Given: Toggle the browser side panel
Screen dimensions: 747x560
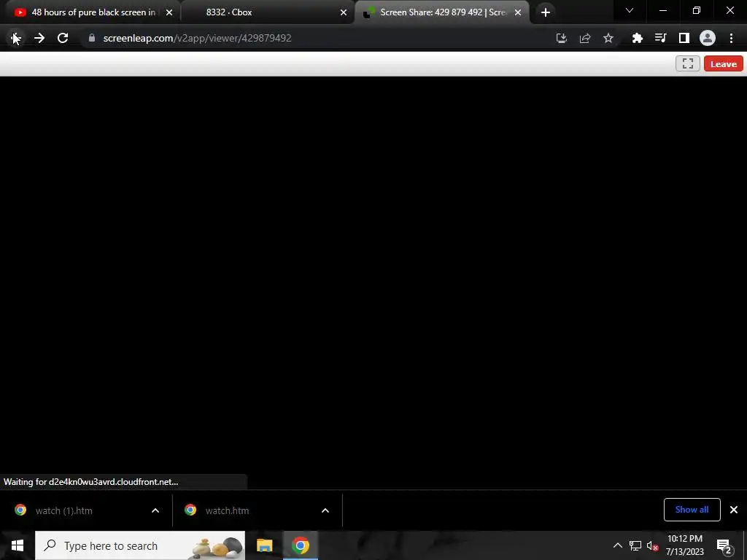Looking at the screenshot, I should [684, 38].
